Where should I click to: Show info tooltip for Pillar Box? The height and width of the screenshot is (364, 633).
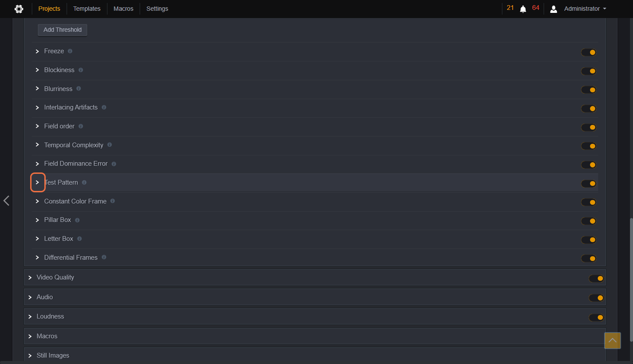tap(77, 220)
